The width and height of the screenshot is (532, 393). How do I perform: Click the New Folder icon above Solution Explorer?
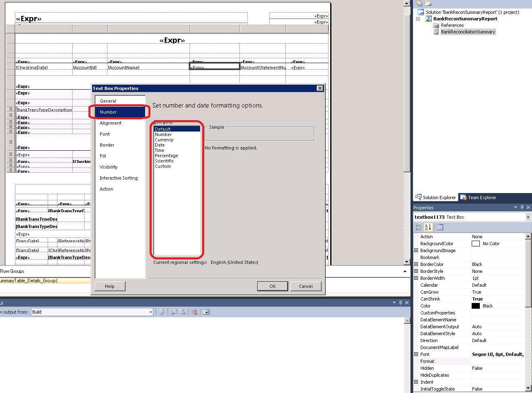[x=428, y=3]
